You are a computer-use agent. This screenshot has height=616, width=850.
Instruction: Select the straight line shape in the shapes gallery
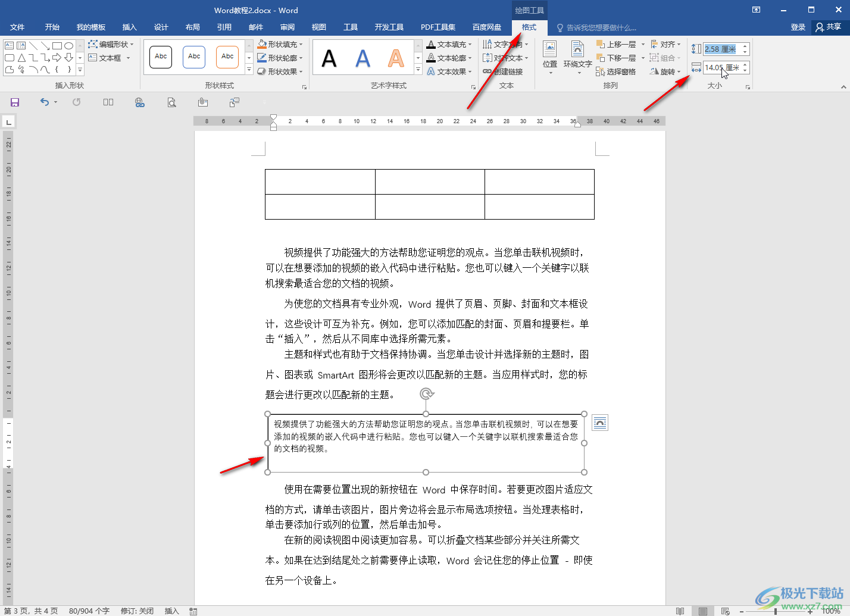click(x=33, y=45)
